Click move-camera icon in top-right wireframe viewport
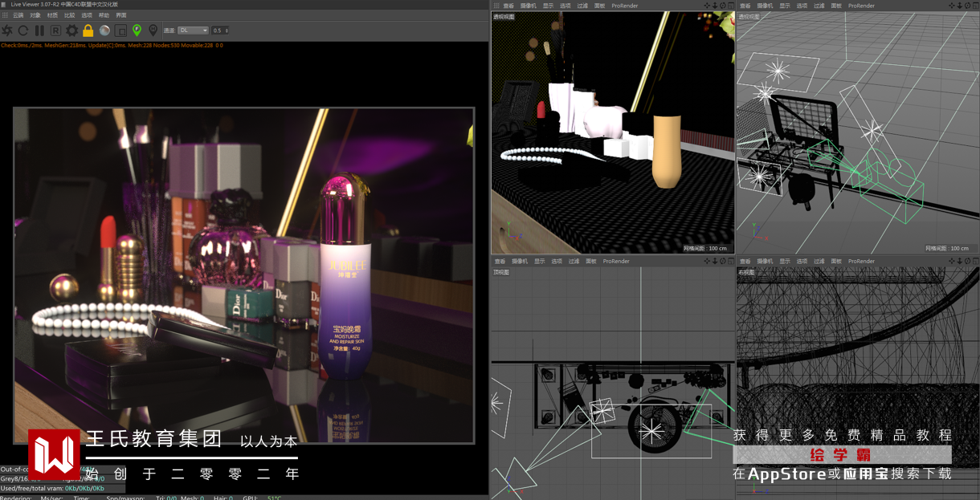Image resolution: width=980 pixels, height=500 pixels. pyautogui.click(x=952, y=6)
